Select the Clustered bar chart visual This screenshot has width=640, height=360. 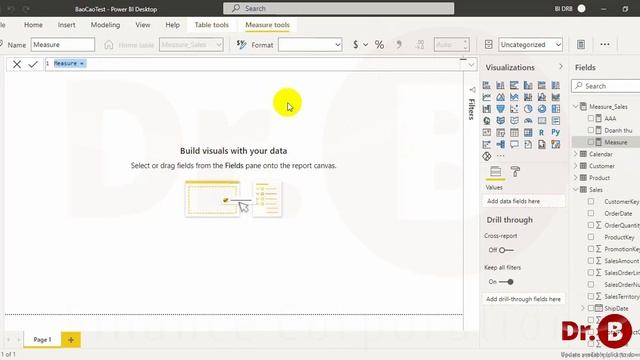[514, 85]
